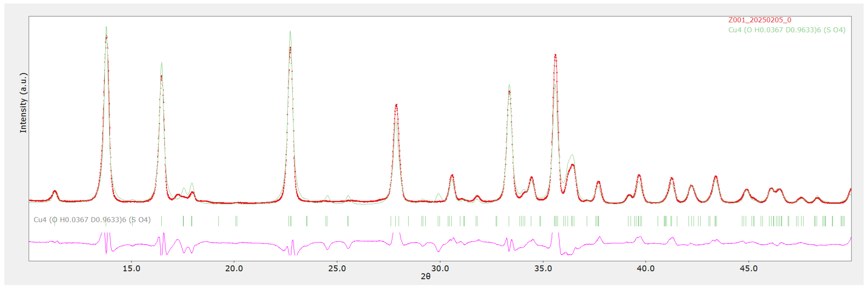Select the gray Cu4 phase label near tick marks
Viewport: 868px width, 290px height.
[x=92, y=220]
